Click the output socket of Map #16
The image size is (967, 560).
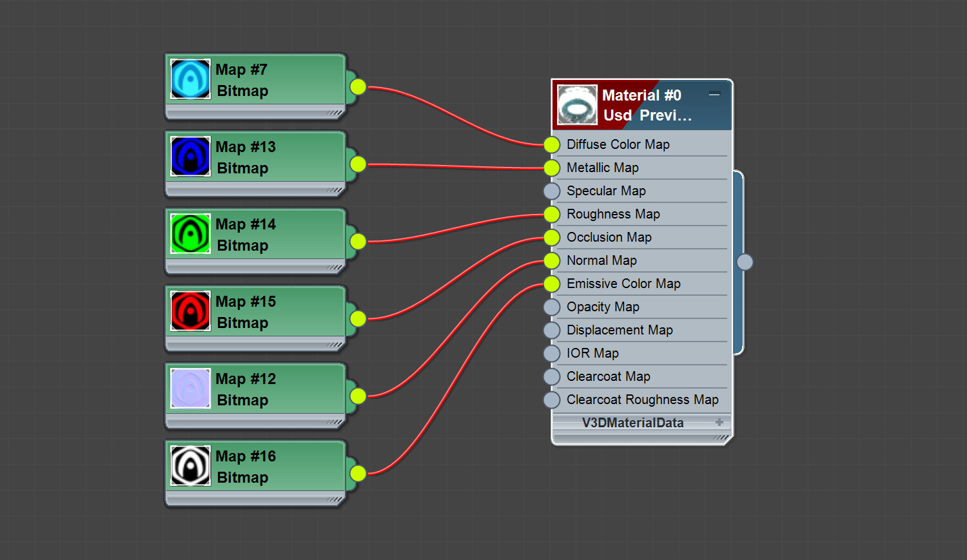(358, 474)
